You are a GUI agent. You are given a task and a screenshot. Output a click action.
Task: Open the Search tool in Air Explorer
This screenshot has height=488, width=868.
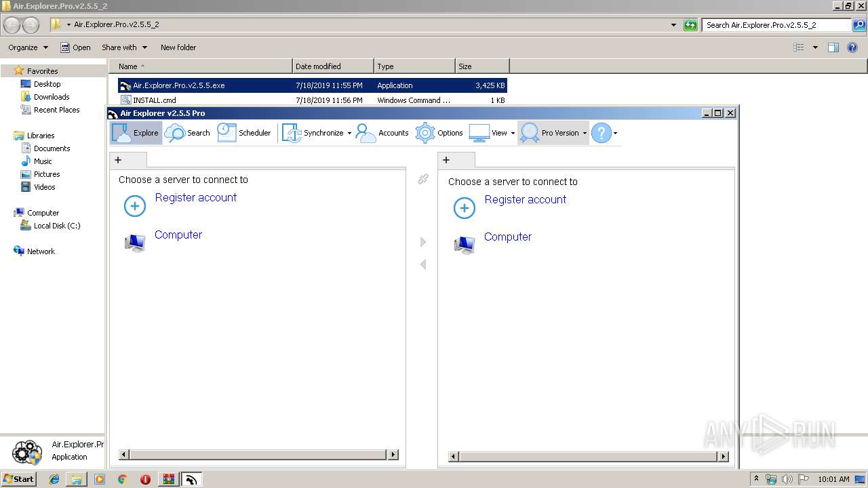coord(187,133)
